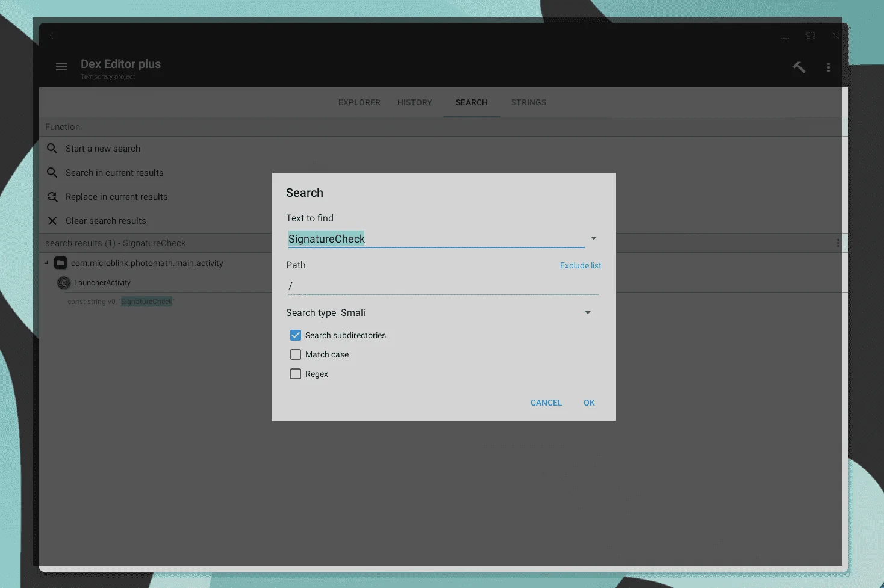The image size is (884, 588).
Task: Open the const-string SignatureCheck result line
Action: click(120, 302)
